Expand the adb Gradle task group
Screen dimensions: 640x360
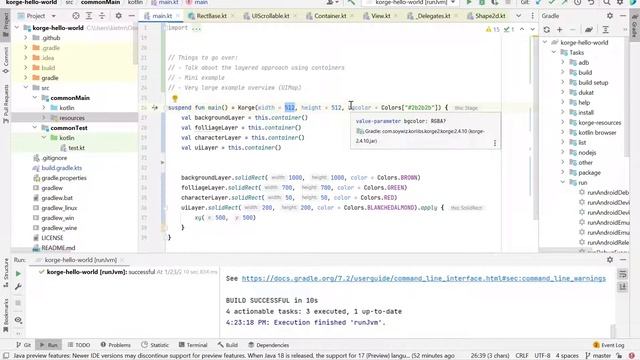point(563,62)
